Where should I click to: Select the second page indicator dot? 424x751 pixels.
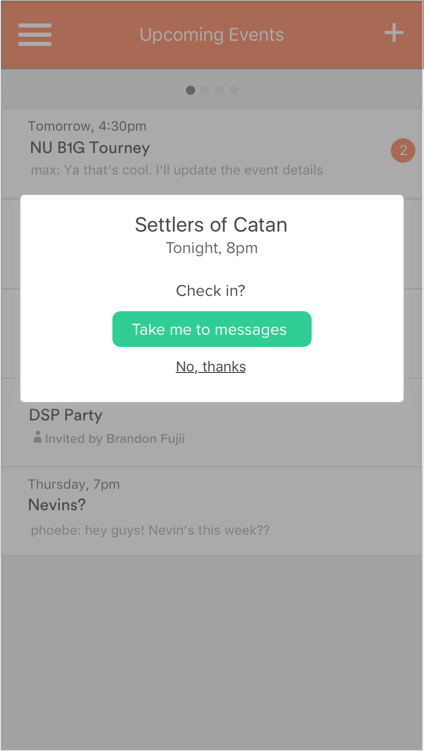[205, 90]
